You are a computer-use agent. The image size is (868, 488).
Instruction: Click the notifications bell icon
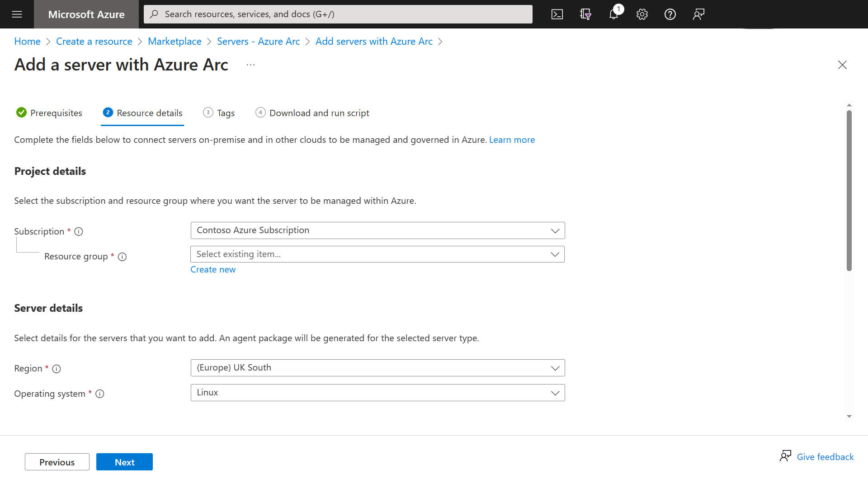[x=613, y=14]
